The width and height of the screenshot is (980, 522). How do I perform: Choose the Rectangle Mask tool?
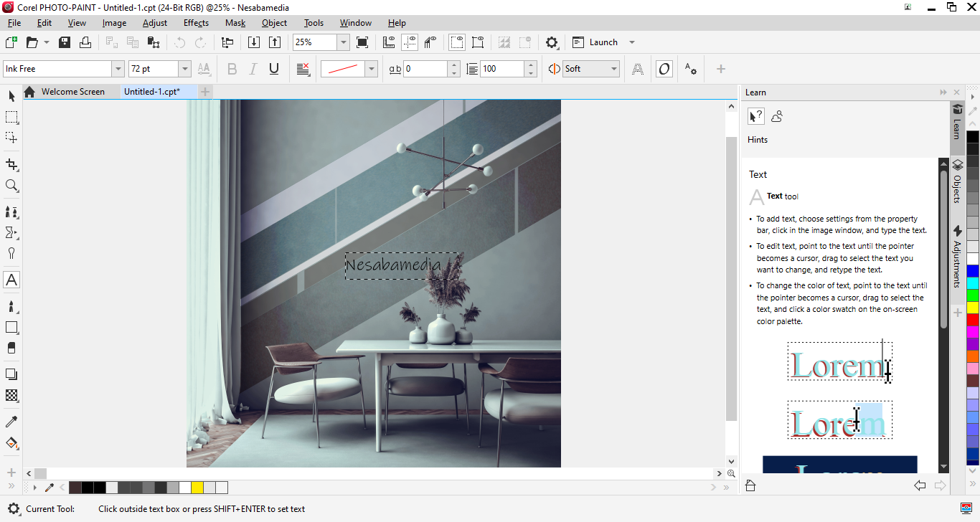11,117
